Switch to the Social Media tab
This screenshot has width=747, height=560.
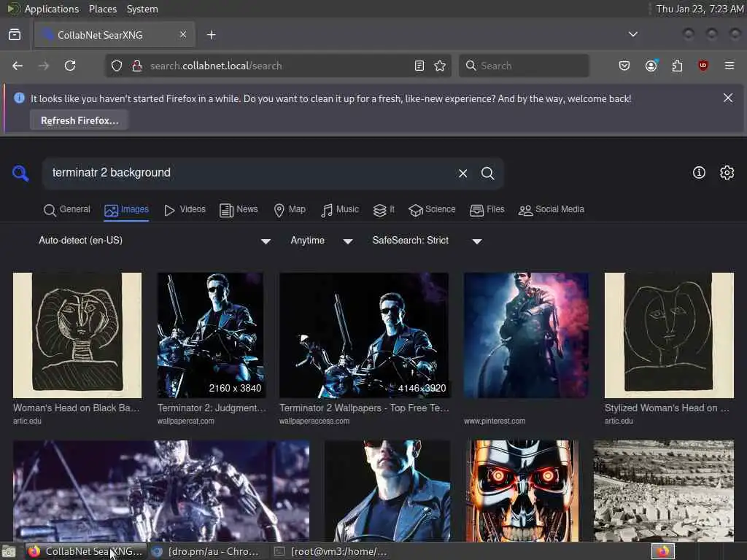pos(551,209)
